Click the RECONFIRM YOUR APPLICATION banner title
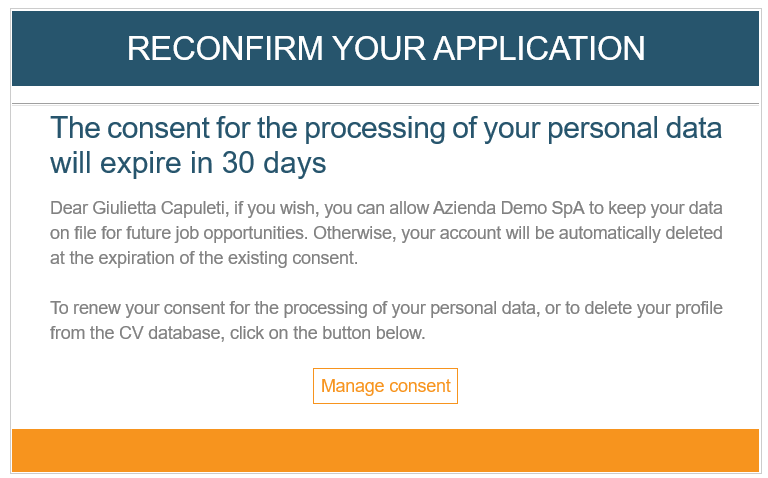Image resolution: width=768 pixels, height=478 pixels. click(386, 48)
